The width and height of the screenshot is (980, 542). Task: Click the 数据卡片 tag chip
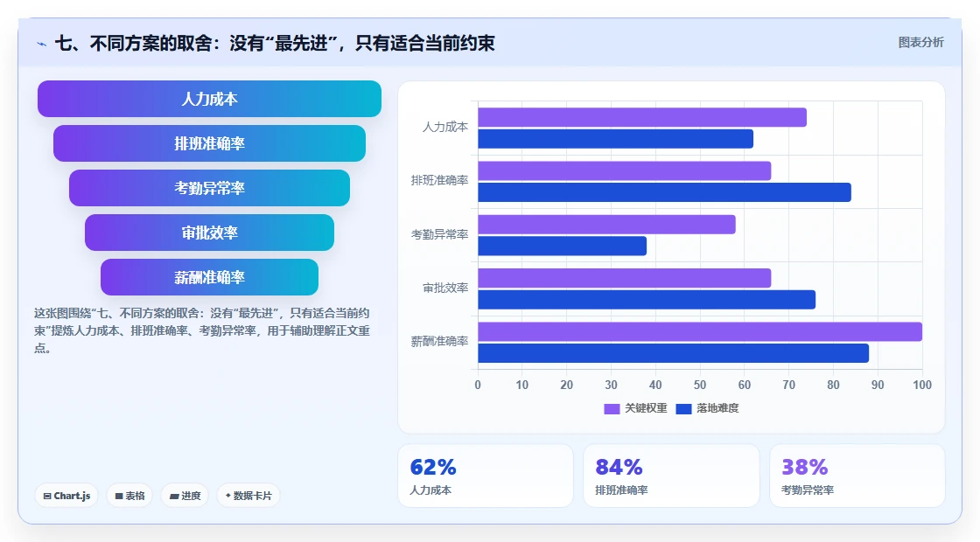pos(248,496)
